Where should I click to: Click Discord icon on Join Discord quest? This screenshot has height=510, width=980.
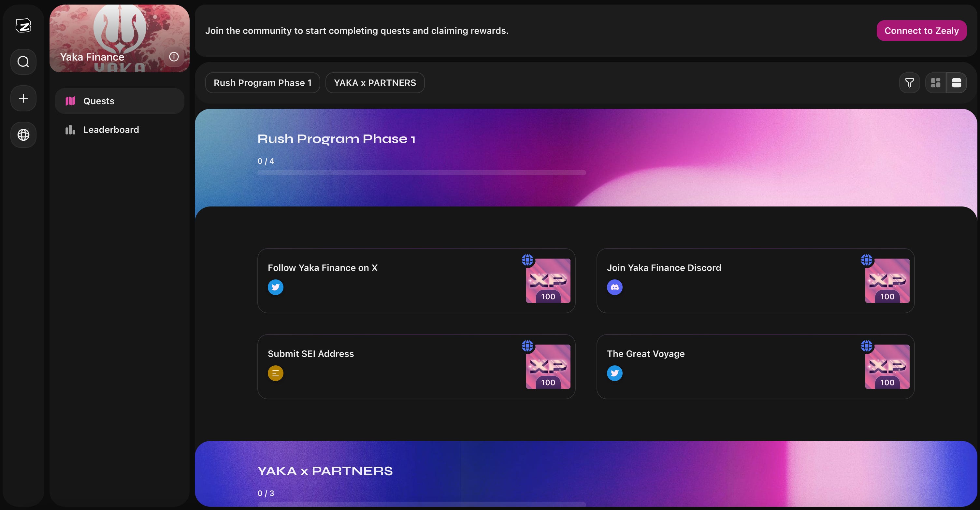pyautogui.click(x=615, y=287)
